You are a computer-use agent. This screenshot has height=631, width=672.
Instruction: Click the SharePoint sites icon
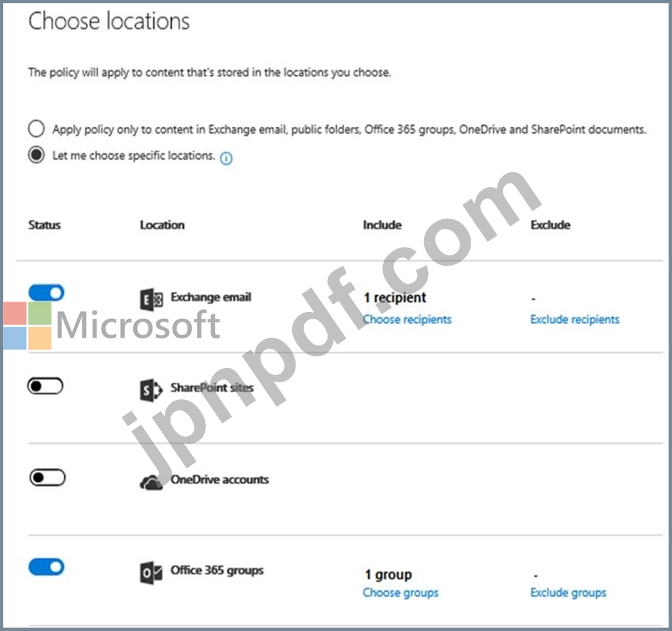(151, 390)
